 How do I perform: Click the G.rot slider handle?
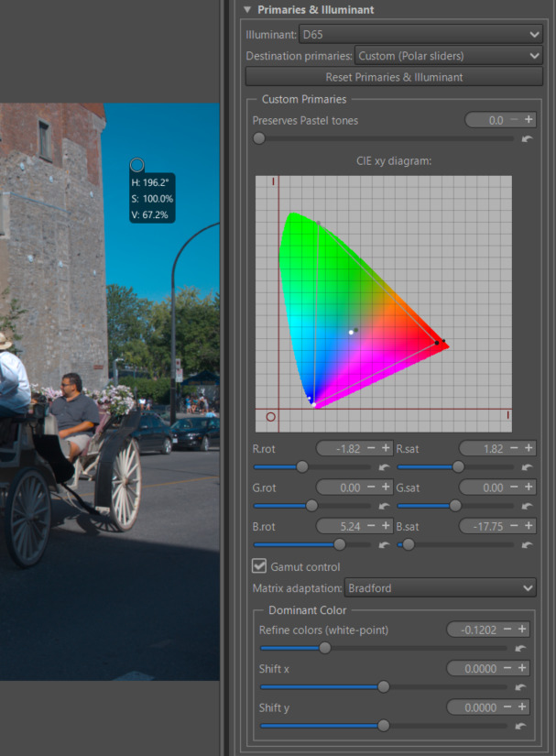(311, 506)
